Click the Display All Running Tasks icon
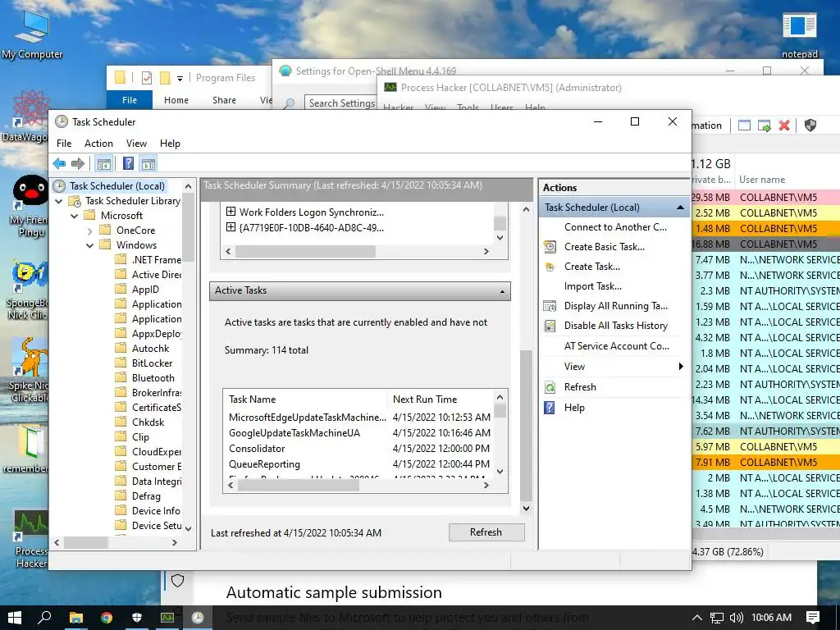Screen dimensions: 840x630 coord(550,306)
